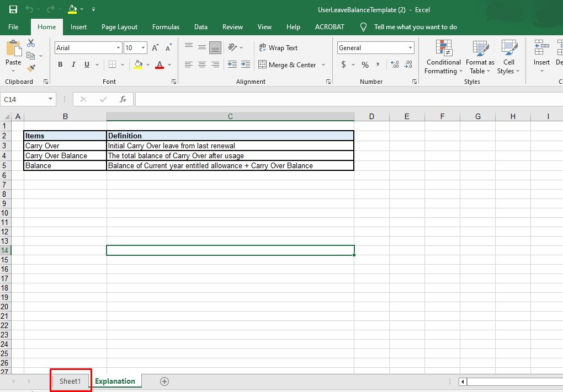Click the Cut scissors icon

pos(31,43)
